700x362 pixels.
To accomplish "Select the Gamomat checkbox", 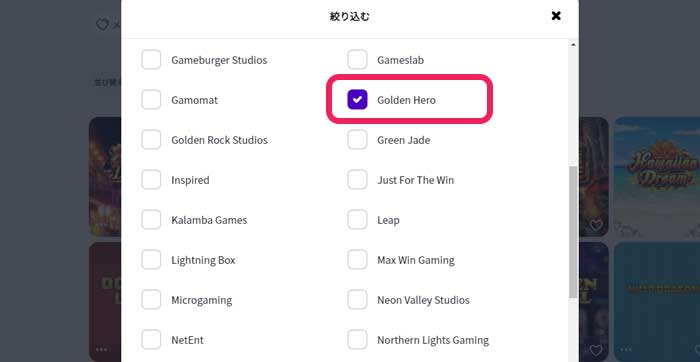I will coord(151,100).
